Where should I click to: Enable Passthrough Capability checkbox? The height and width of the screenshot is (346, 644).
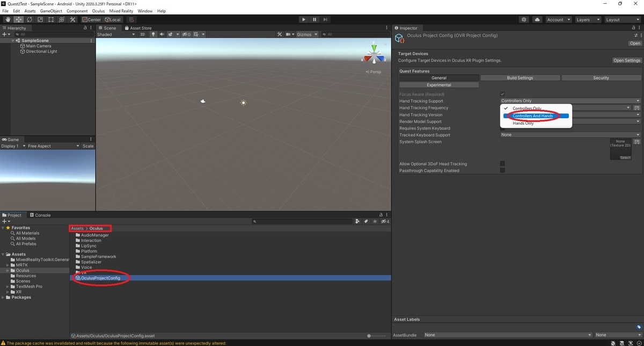pyautogui.click(x=502, y=170)
